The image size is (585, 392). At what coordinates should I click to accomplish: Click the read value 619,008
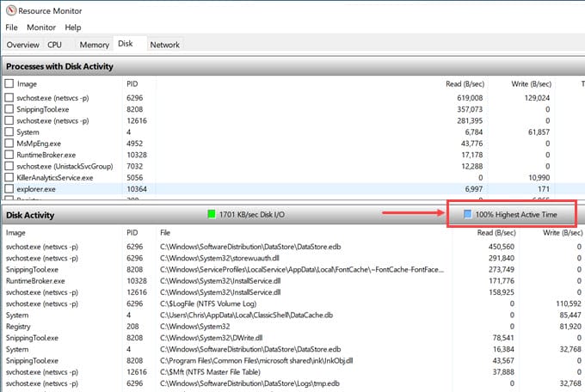click(470, 98)
